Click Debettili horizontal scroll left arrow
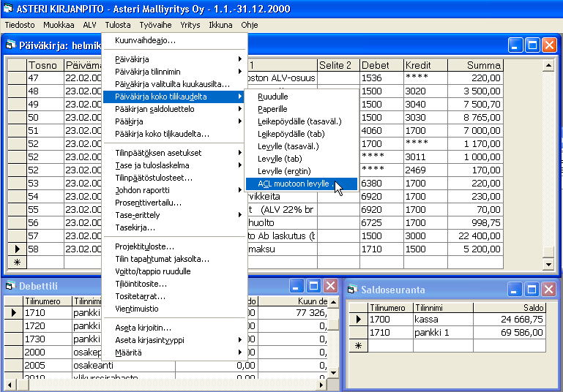The width and height of the screenshot is (563, 392). [x=10, y=385]
